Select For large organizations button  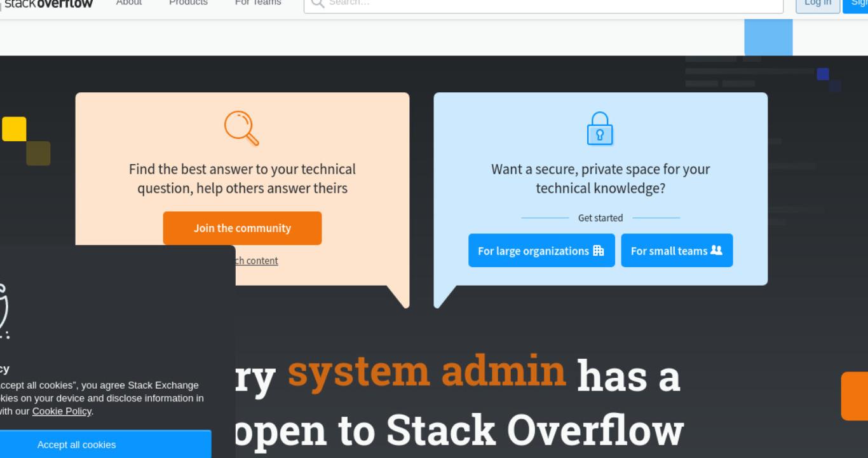[541, 251]
